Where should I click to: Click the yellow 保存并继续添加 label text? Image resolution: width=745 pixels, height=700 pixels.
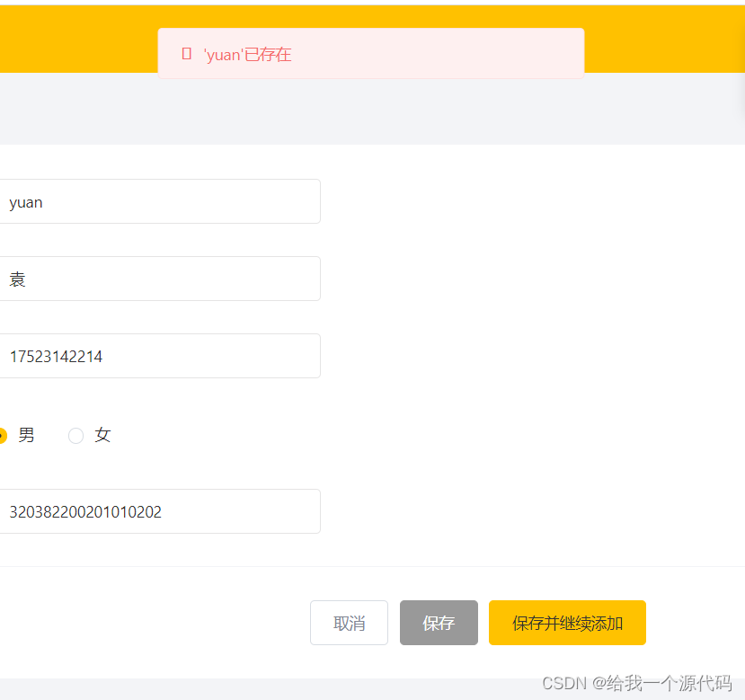pos(567,622)
